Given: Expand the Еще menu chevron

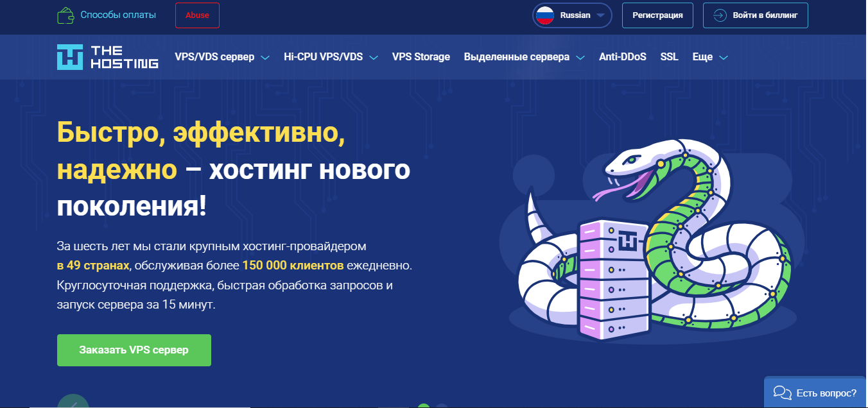Looking at the screenshot, I should 724,58.
